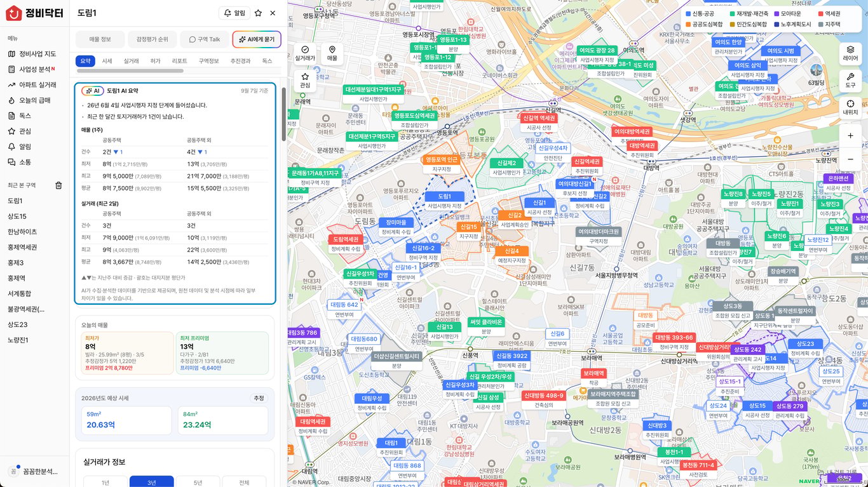The width and height of the screenshot is (868, 487).
Task: Toggle 매물 pin button on the map
Action: coord(332,53)
